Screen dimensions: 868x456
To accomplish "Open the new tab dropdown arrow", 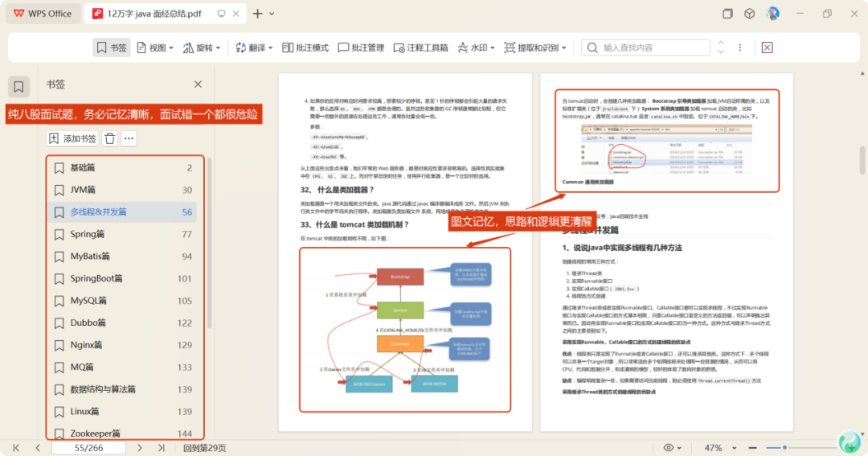I will coord(272,14).
